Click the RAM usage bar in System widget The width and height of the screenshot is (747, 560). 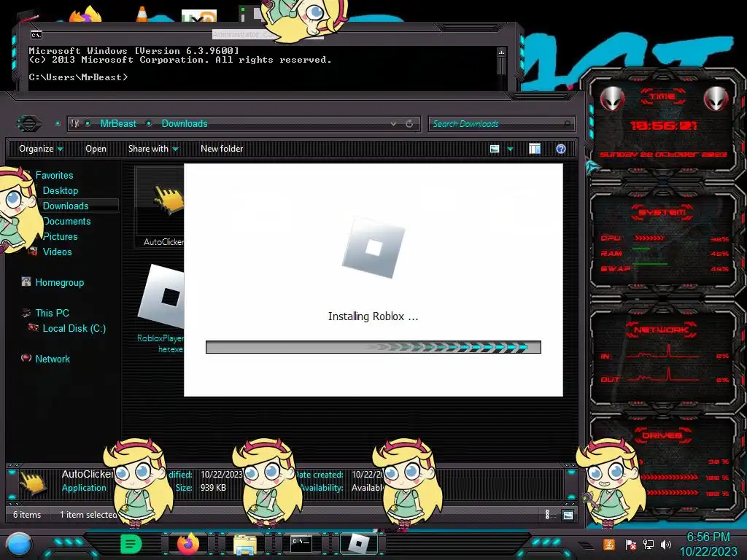tap(641, 249)
